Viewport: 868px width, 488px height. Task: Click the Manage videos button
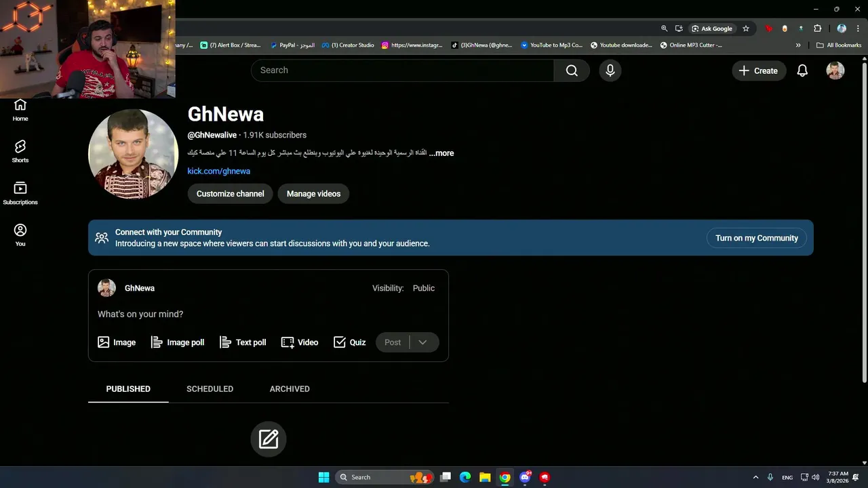pos(313,194)
